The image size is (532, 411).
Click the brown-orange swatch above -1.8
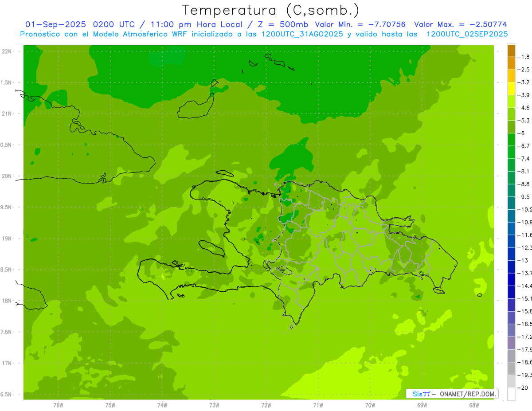pos(511,51)
